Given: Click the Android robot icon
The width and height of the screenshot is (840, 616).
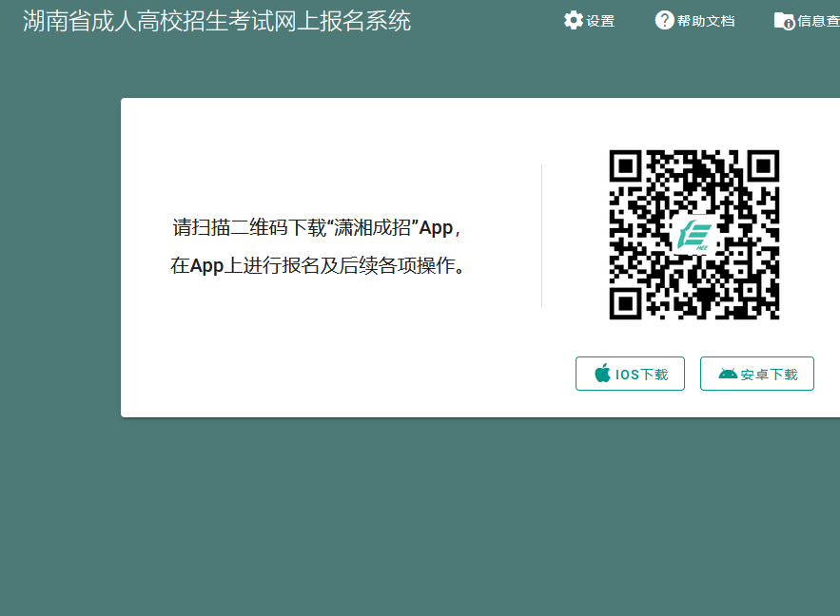Looking at the screenshot, I should (728, 374).
